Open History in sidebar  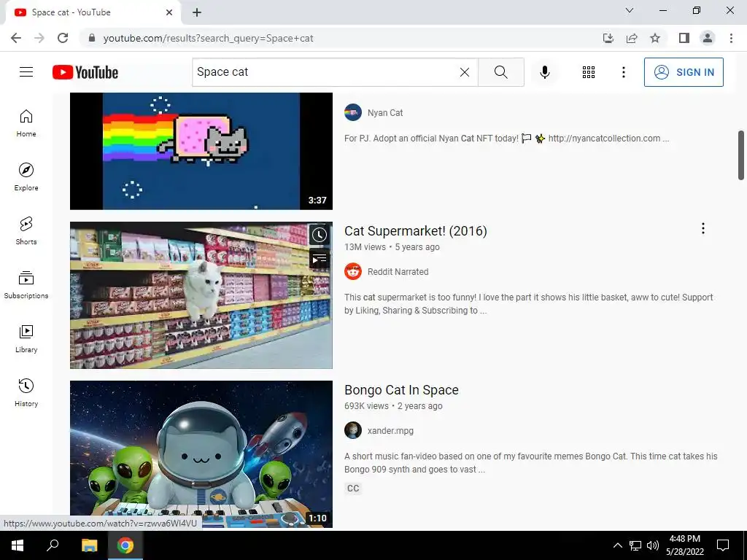click(26, 392)
